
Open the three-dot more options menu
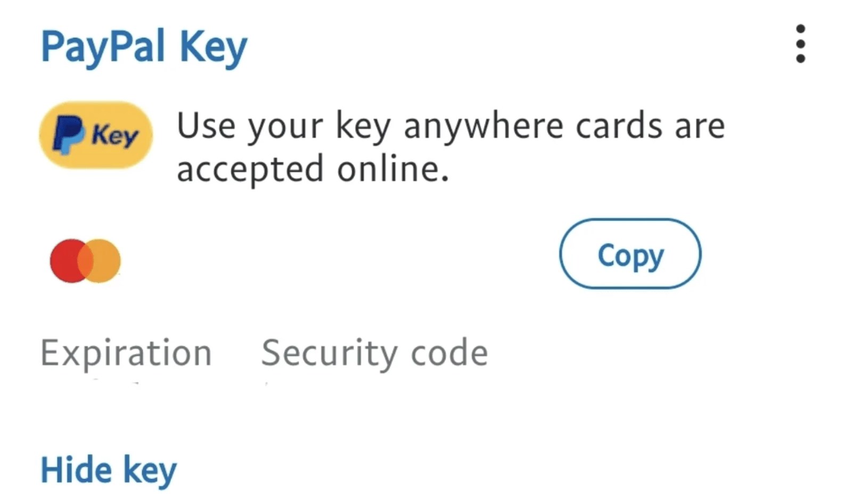pyautogui.click(x=800, y=44)
